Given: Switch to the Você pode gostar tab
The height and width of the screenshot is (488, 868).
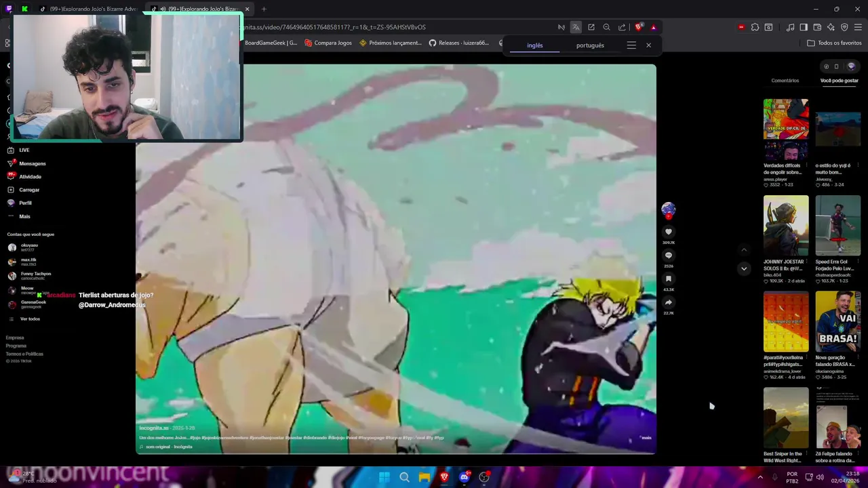Looking at the screenshot, I should 840,81.
